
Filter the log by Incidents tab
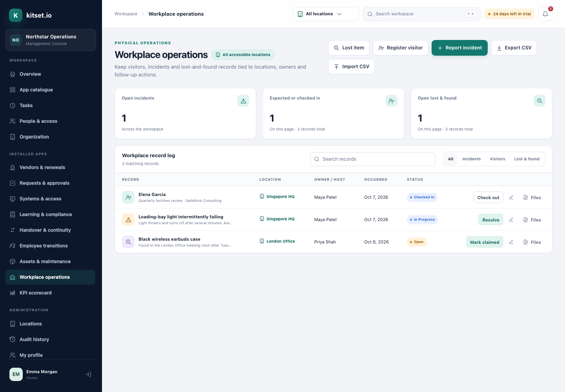tap(472, 159)
